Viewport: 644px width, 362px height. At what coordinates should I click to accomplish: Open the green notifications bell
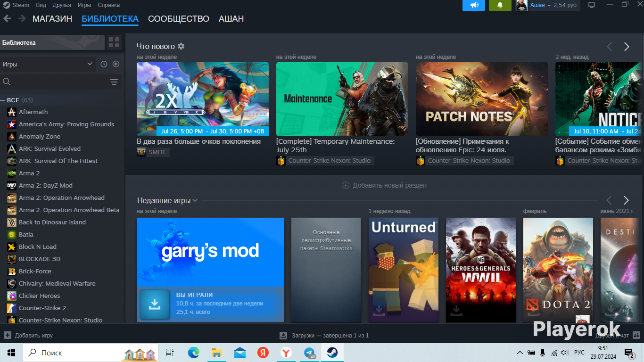click(x=500, y=5)
